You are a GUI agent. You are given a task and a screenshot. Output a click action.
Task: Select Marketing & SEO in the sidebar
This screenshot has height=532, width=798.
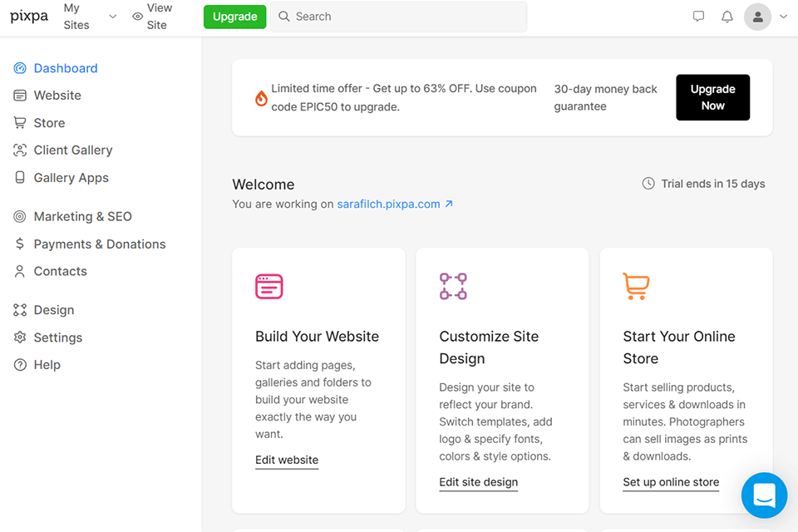point(80,216)
